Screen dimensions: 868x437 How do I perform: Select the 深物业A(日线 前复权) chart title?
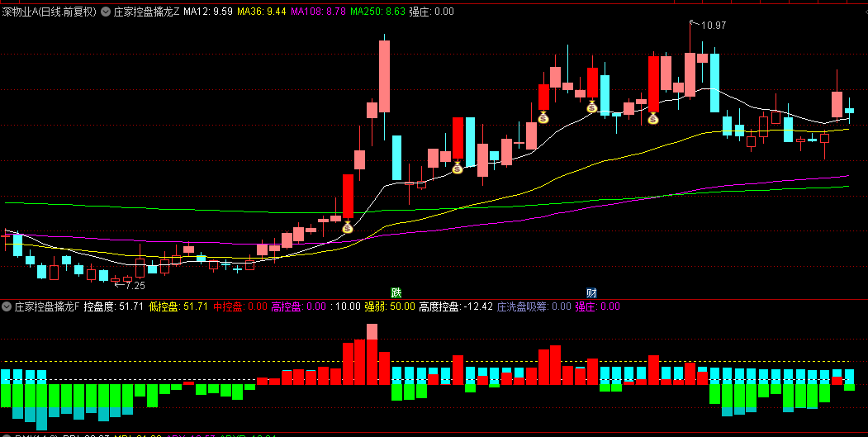pyautogui.click(x=50, y=11)
